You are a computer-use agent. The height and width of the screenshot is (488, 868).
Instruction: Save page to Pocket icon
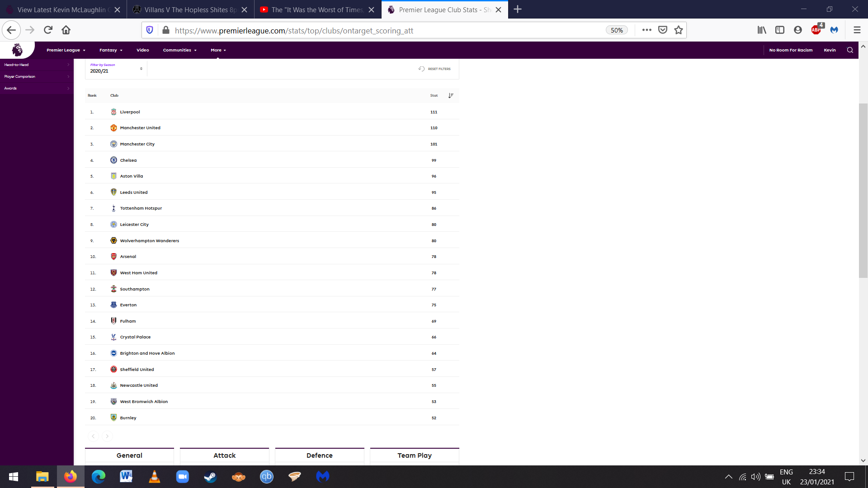(663, 30)
